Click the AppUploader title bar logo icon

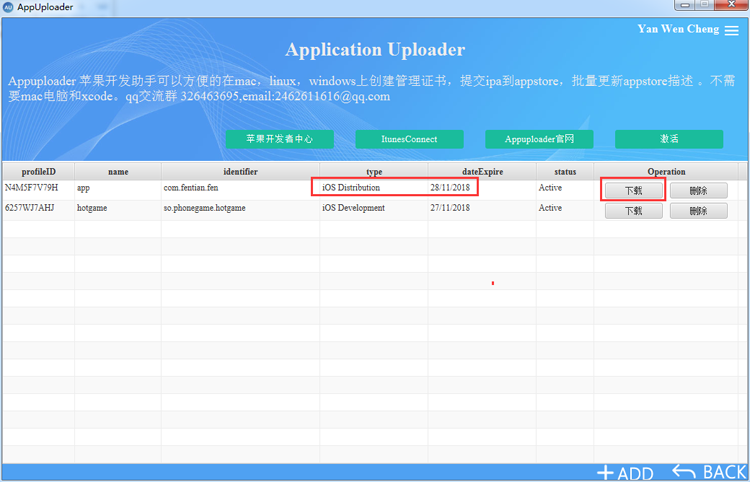(x=8, y=7)
